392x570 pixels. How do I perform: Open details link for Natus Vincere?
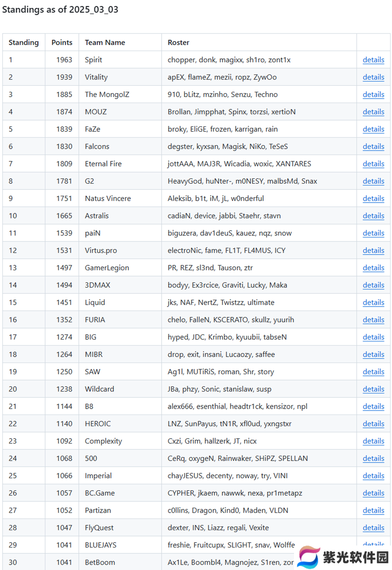[373, 199]
